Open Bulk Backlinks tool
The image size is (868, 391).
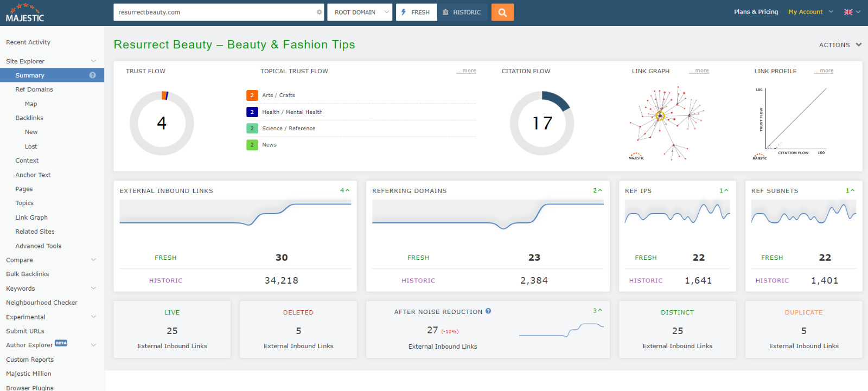point(28,274)
